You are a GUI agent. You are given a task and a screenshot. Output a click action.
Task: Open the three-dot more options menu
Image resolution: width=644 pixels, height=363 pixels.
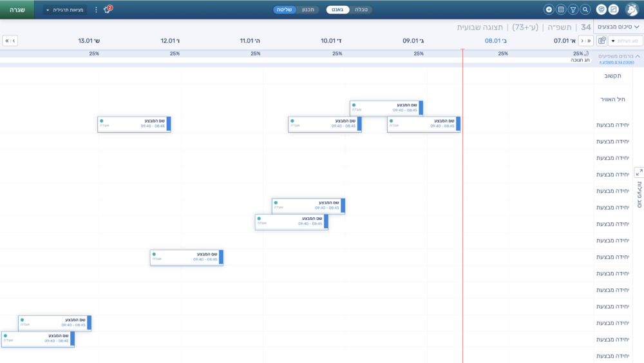coord(96,10)
